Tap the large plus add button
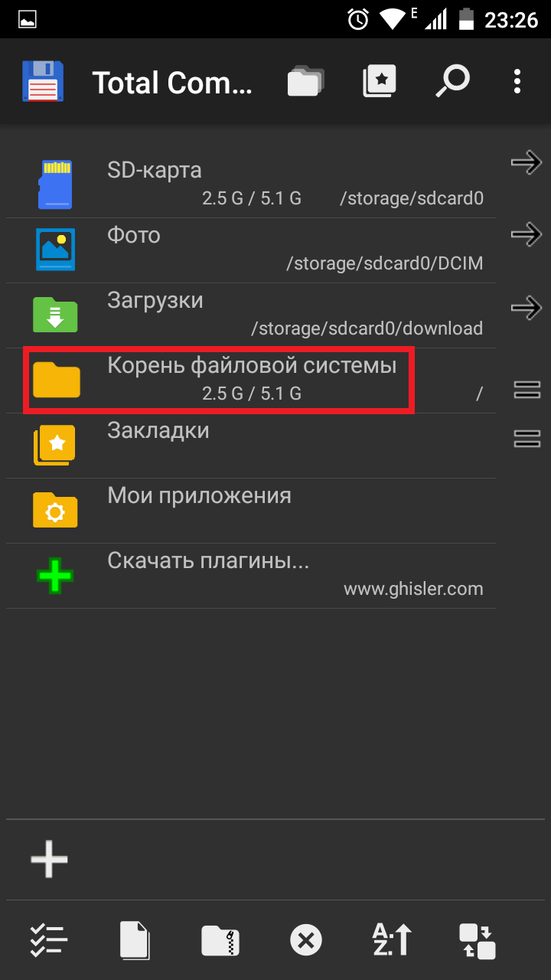Viewport: 551px width, 980px height. pyautogui.click(x=50, y=858)
